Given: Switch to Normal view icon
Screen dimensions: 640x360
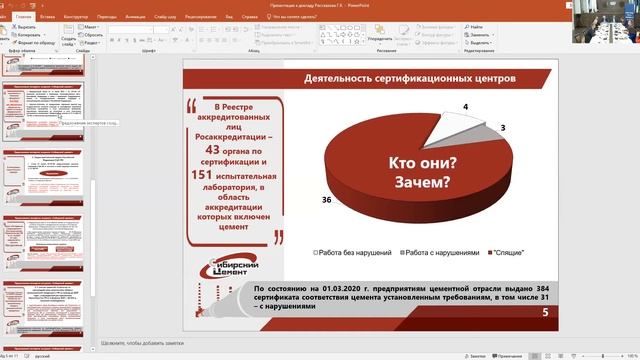Looking at the screenshot, I should (x=534, y=356).
